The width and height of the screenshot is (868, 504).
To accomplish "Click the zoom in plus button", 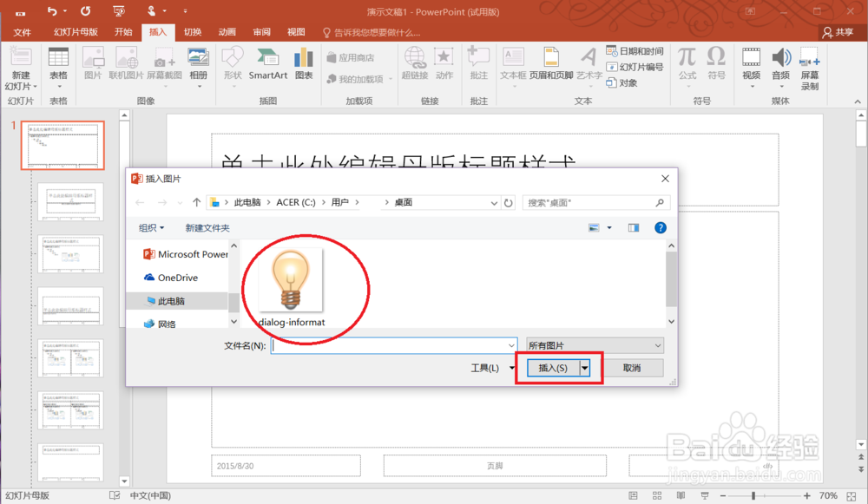I will click(x=807, y=495).
